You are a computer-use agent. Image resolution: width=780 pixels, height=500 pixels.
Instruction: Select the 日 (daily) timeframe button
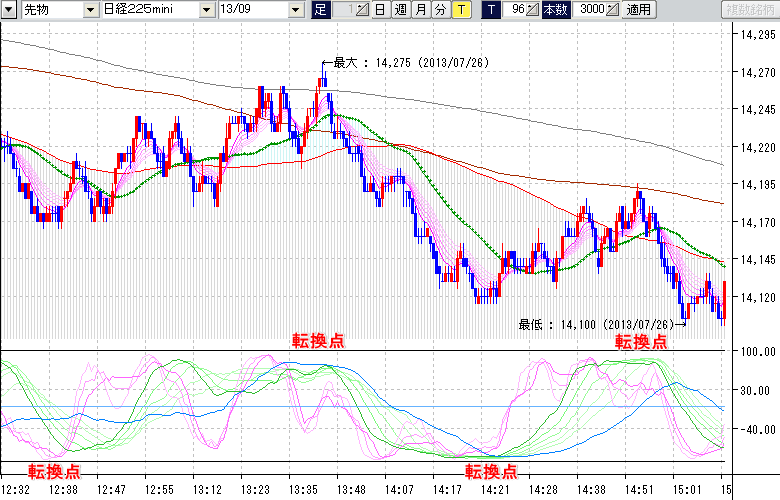(x=380, y=10)
